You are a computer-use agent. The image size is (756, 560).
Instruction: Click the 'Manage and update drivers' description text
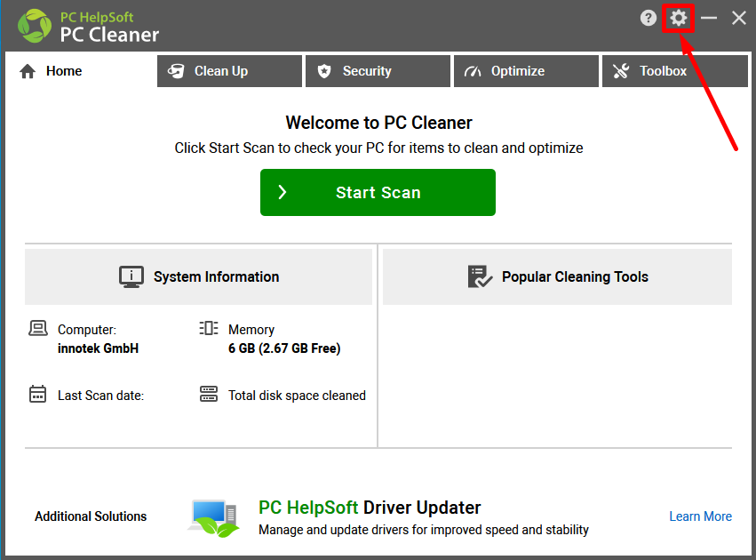[424, 530]
